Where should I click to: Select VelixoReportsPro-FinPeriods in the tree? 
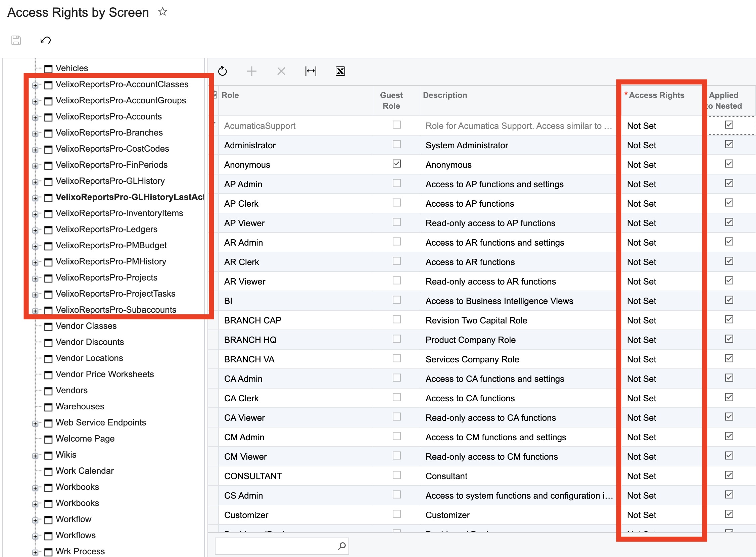coord(112,165)
